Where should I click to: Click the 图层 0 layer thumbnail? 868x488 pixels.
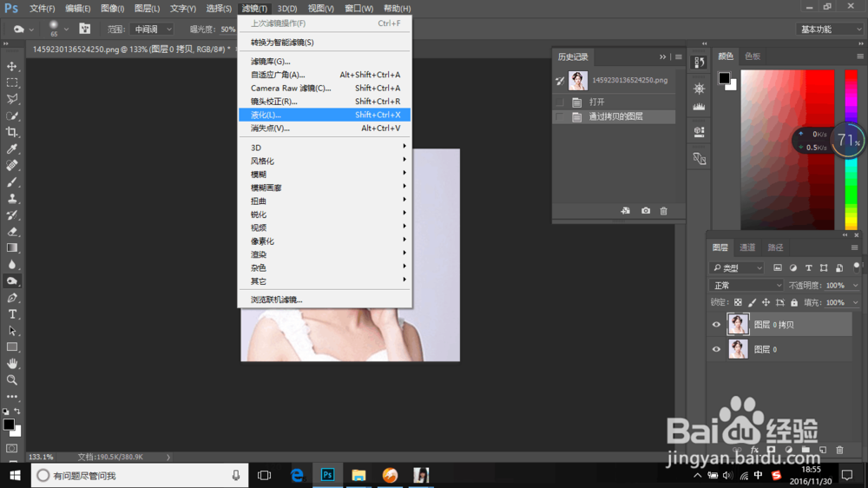[737, 349]
